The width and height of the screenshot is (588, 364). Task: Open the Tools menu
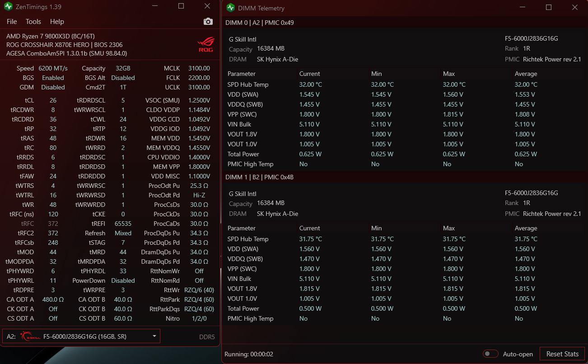(33, 22)
